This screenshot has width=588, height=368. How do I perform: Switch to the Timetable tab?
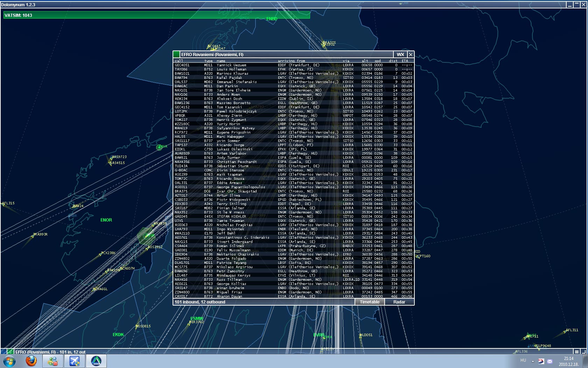tap(370, 302)
